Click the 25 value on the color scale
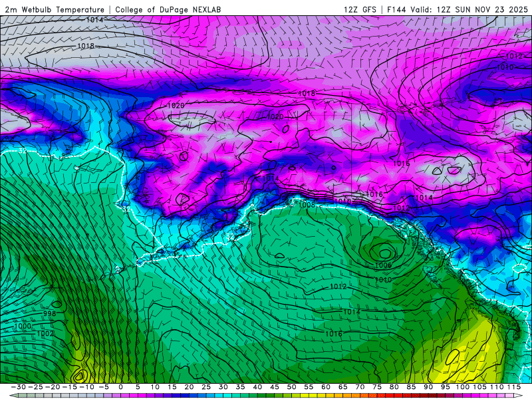Viewport: 532px width, 399px height. click(x=206, y=387)
